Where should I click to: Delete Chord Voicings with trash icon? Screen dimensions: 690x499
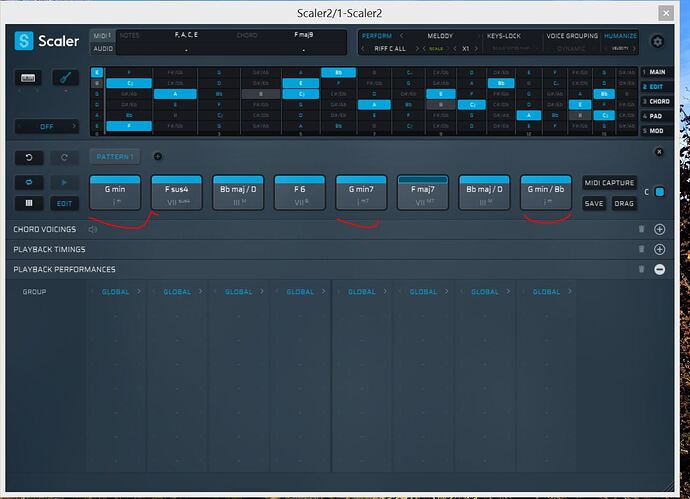click(x=641, y=229)
